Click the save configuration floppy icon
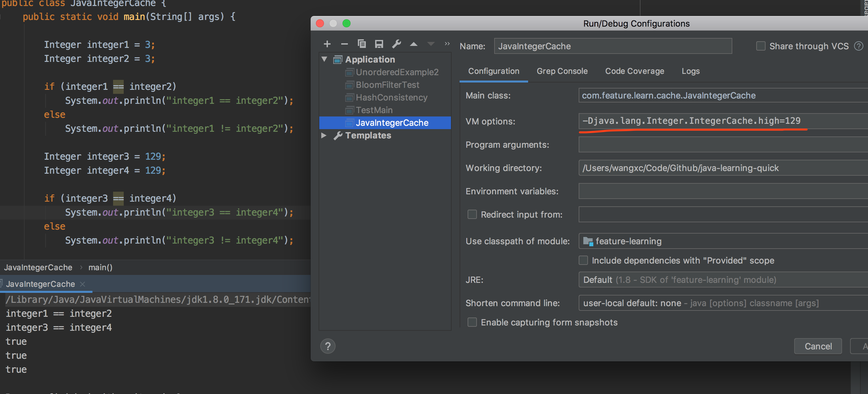The width and height of the screenshot is (868, 394). [x=379, y=44]
